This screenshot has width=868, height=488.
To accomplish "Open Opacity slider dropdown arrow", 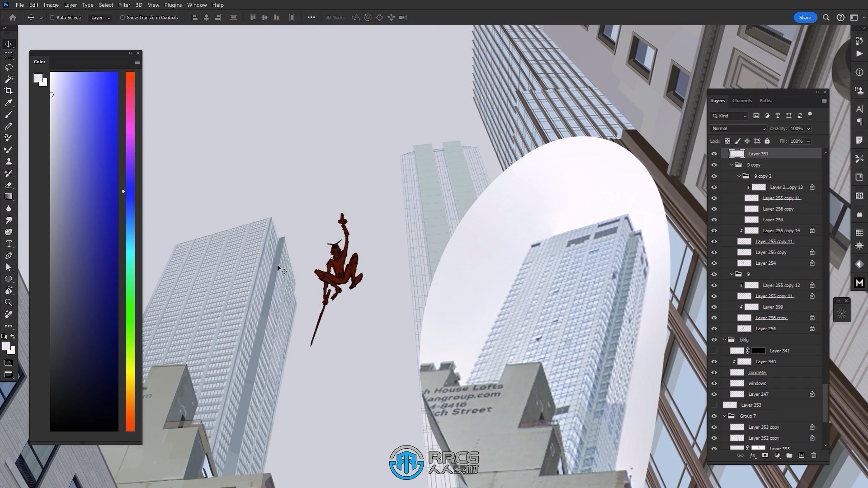I will (809, 129).
